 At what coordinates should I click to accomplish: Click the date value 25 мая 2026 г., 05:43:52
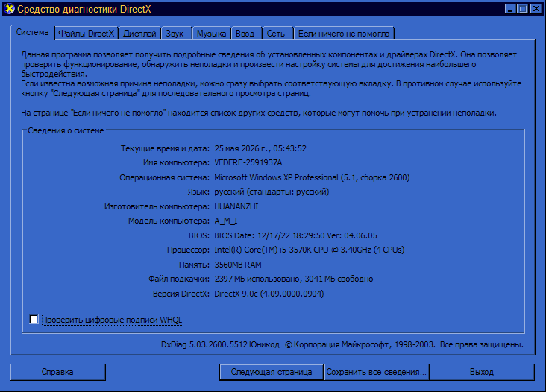[x=260, y=148]
